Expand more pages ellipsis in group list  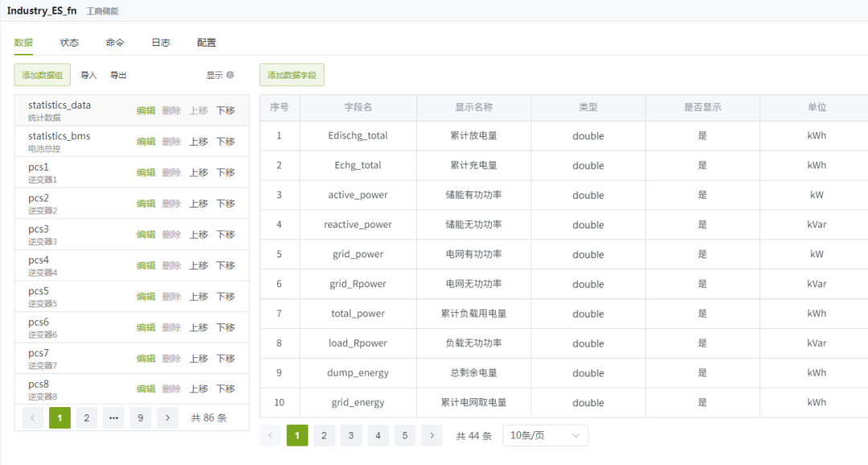pos(113,418)
